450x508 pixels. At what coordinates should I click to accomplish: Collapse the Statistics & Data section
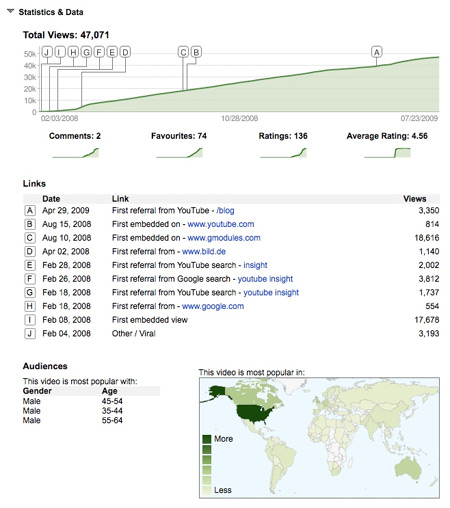[11, 12]
